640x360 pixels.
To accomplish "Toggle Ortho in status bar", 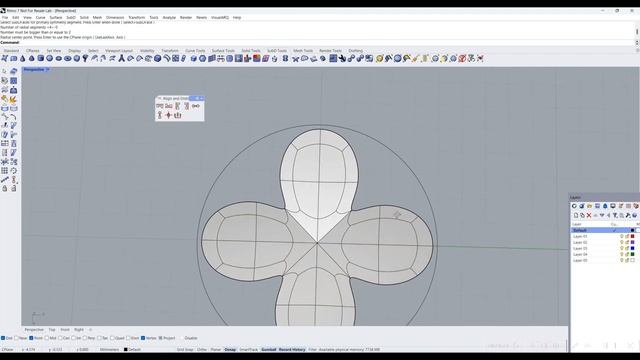I will click(x=202, y=349).
